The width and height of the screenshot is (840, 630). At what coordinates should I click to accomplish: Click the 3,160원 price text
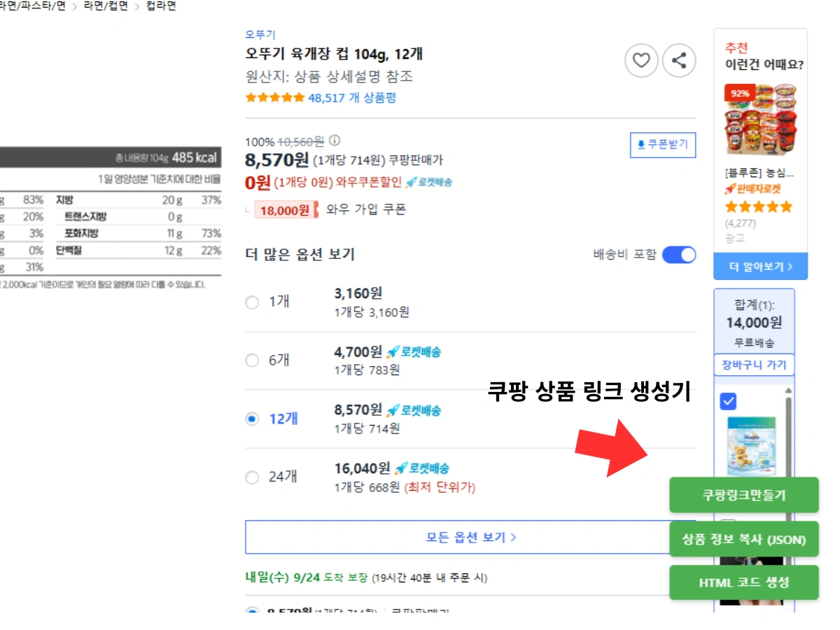358,293
